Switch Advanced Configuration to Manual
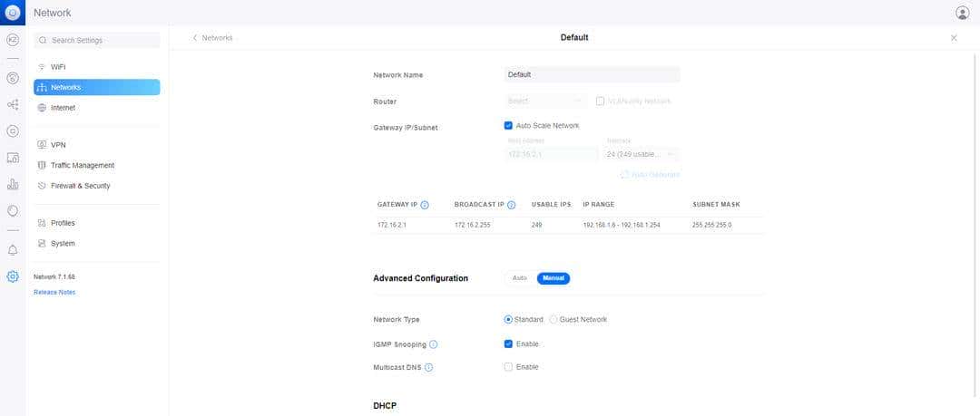This screenshot has width=980, height=416. (x=554, y=278)
